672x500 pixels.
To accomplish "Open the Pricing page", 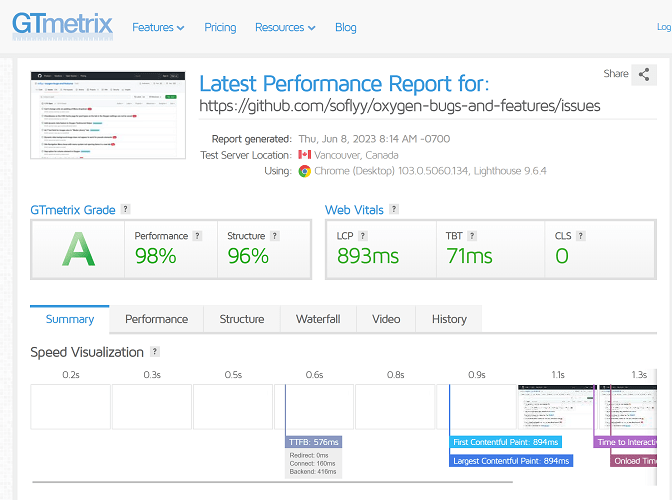I will tap(220, 27).
